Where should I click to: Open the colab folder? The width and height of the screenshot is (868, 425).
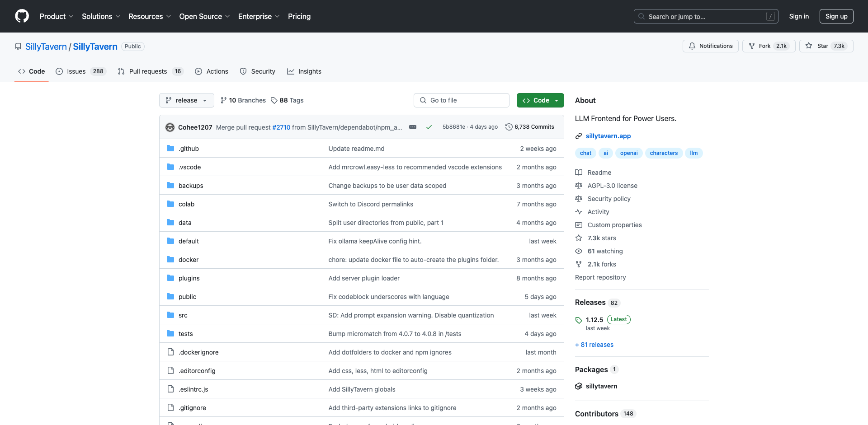(x=186, y=204)
